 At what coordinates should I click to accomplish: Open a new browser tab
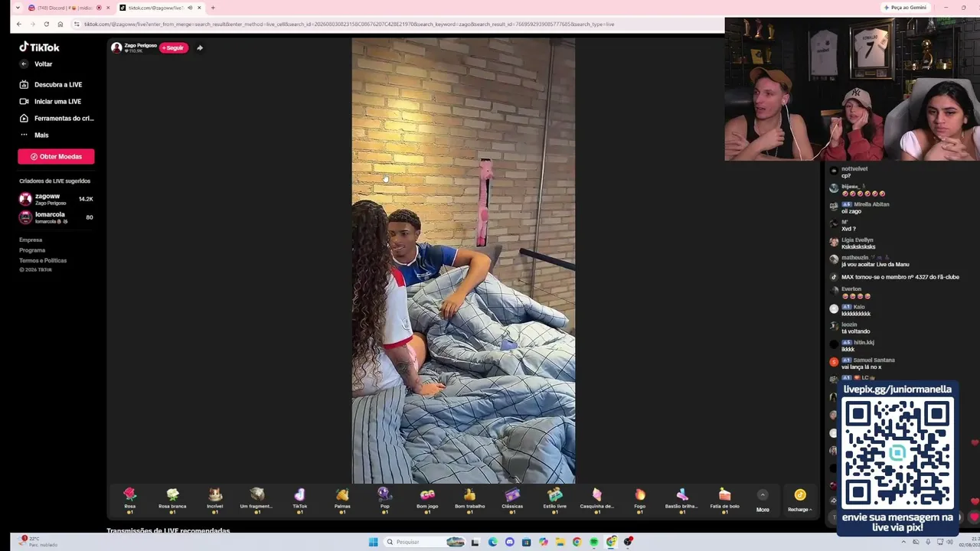pyautogui.click(x=213, y=8)
